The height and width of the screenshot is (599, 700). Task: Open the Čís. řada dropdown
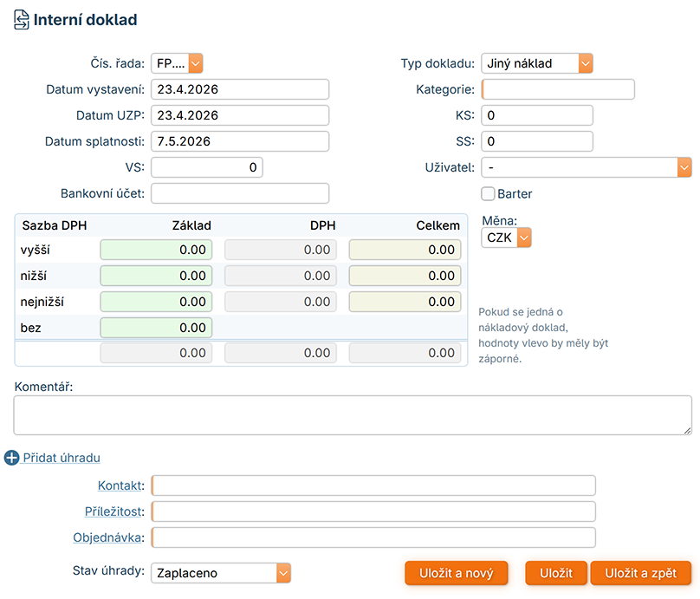[x=177, y=63]
